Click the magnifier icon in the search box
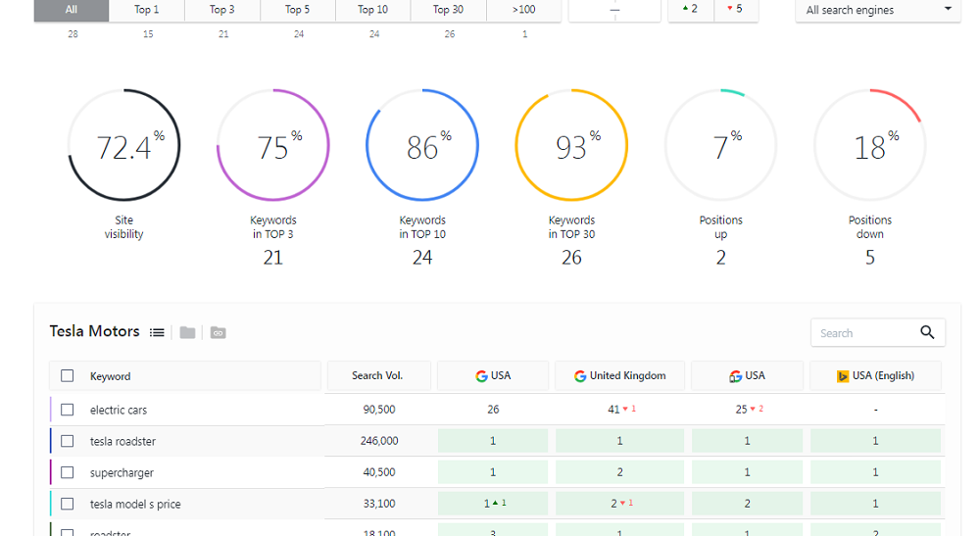Screen dimensions: 980x536 point(927,332)
